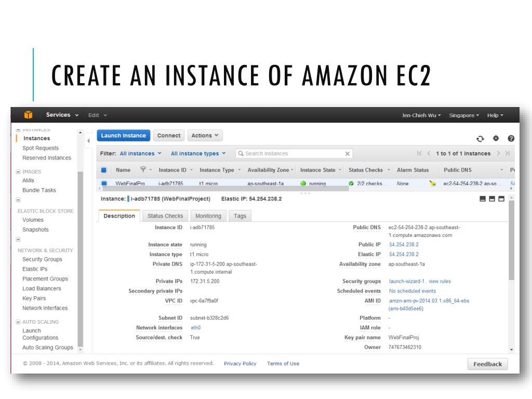The width and height of the screenshot is (532, 399).
Task: Switch to the Status Checks tab
Action: (165, 216)
